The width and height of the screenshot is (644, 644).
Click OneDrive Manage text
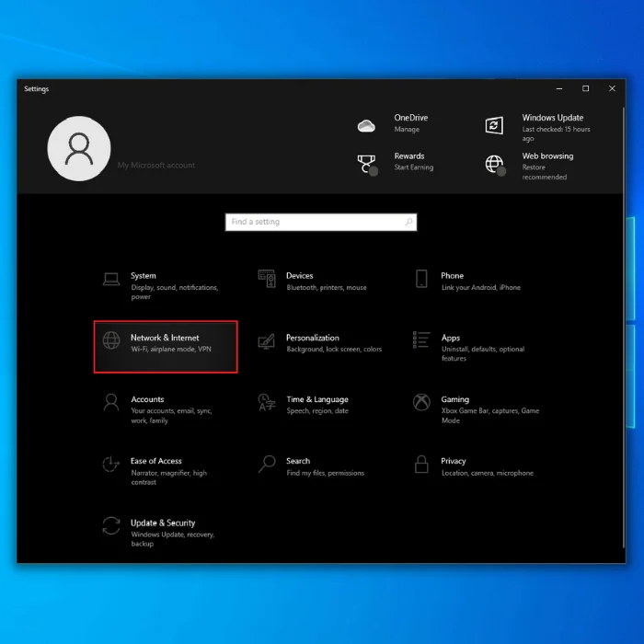(x=407, y=130)
